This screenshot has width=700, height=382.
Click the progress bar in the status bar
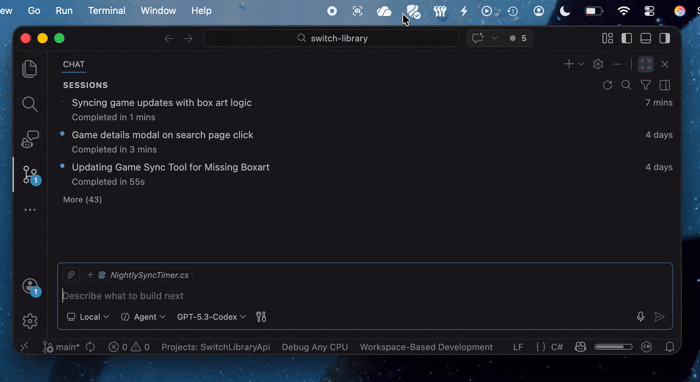coord(613,347)
